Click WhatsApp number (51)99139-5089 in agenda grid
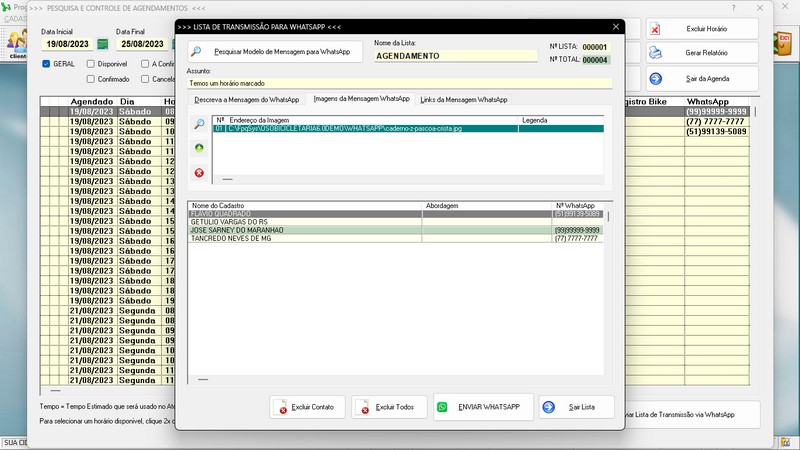The width and height of the screenshot is (800, 450). pyautogui.click(x=716, y=131)
